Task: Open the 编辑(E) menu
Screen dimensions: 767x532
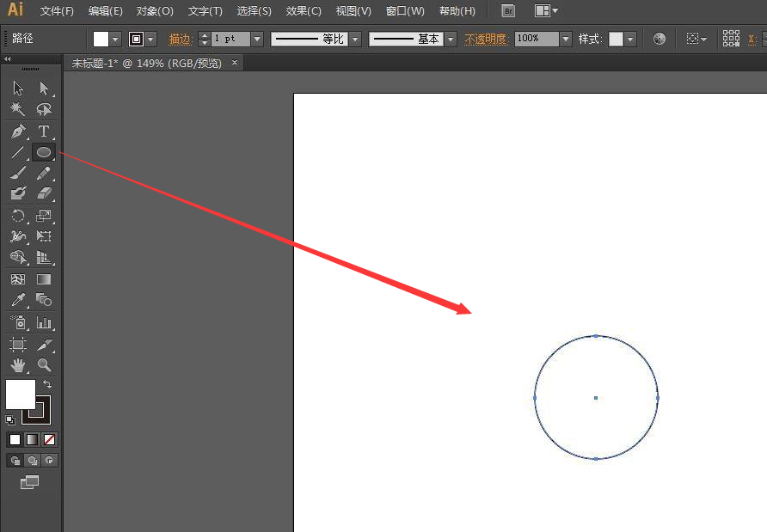Action: click(106, 11)
